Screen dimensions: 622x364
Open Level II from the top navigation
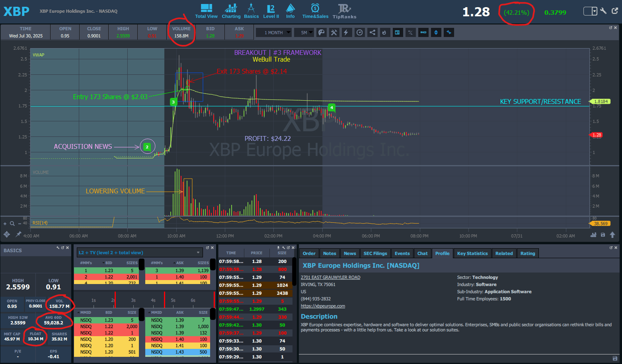(271, 11)
